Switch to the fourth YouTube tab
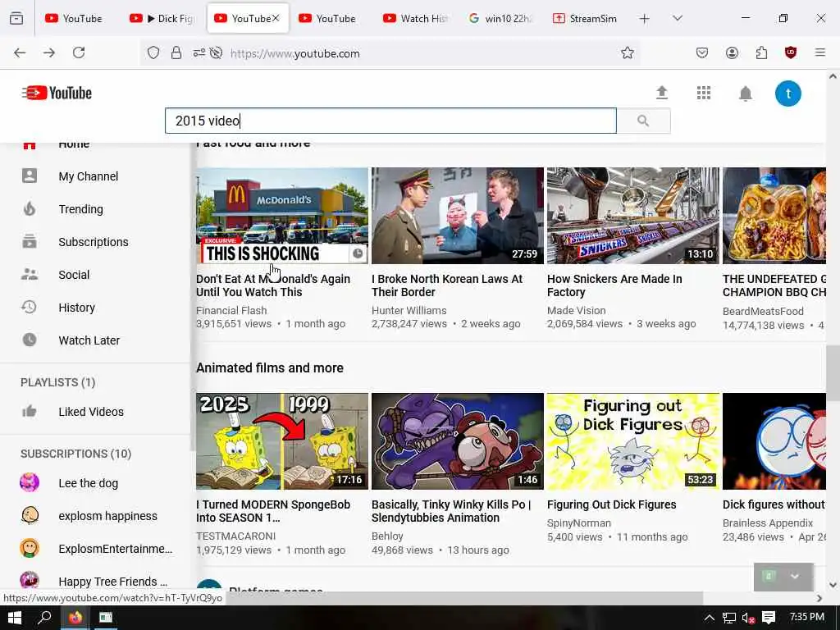 [x=328, y=18]
